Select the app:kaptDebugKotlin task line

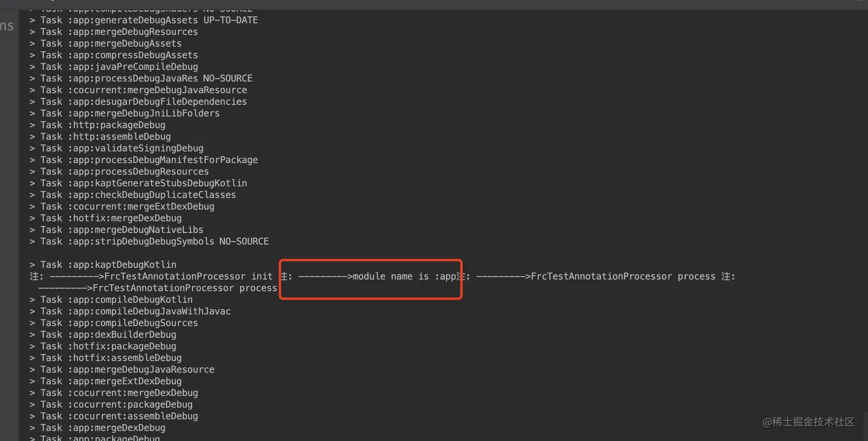[x=103, y=264]
